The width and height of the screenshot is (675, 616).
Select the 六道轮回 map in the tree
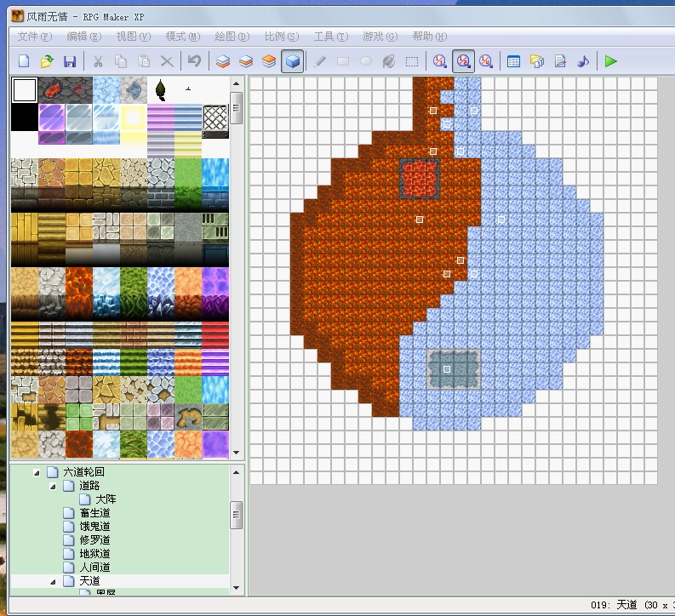(83, 472)
